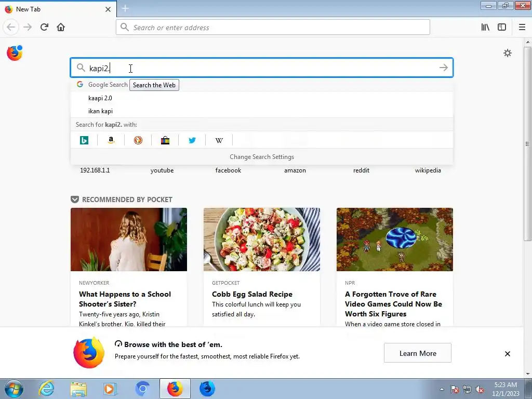Submit the search with the arrow button
Viewport: 532px width, 399px height.
[x=444, y=68]
